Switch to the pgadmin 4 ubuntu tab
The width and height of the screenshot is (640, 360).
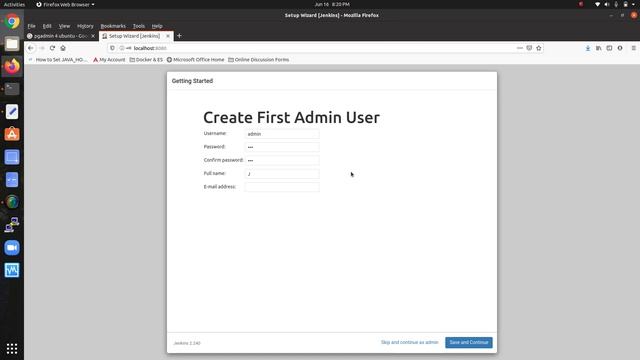coord(61,36)
